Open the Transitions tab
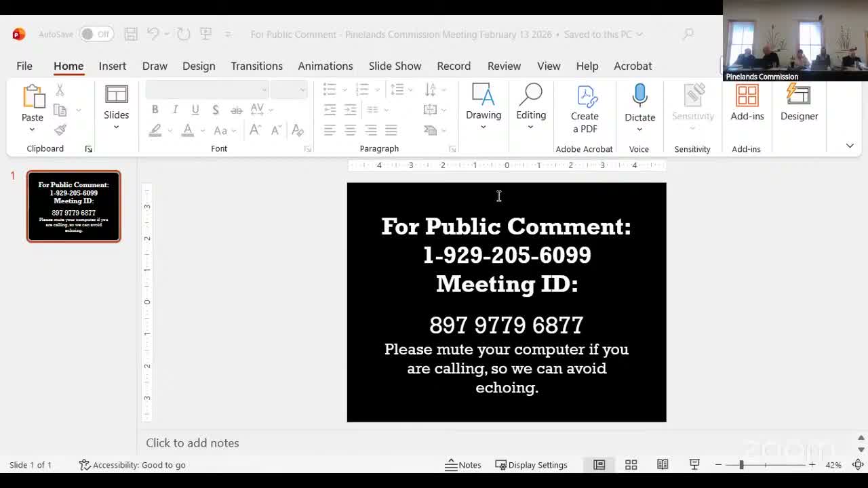This screenshot has width=868, height=488. 256,66
